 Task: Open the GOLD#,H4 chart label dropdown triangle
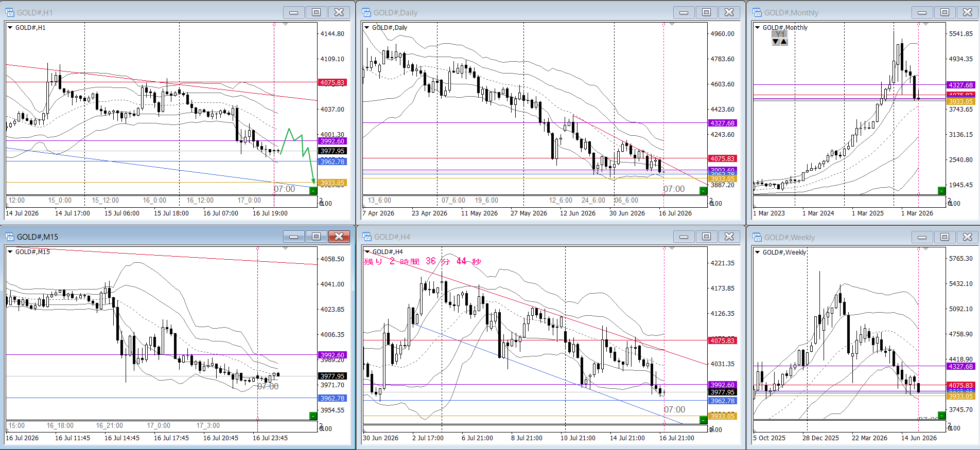pyautogui.click(x=367, y=252)
